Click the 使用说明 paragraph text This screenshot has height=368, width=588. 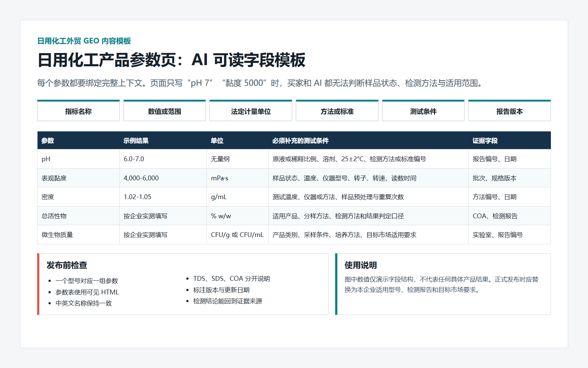[x=441, y=284]
